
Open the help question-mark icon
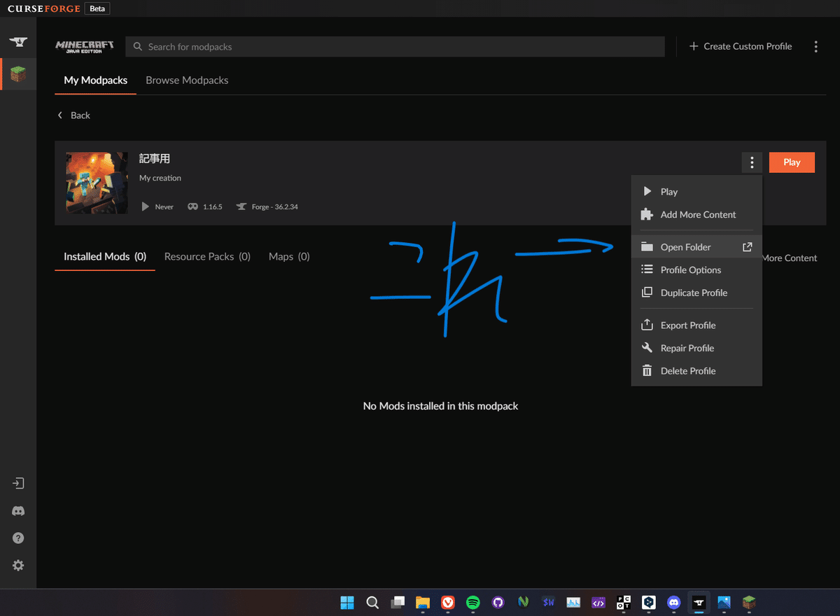(x=17, y=538)
